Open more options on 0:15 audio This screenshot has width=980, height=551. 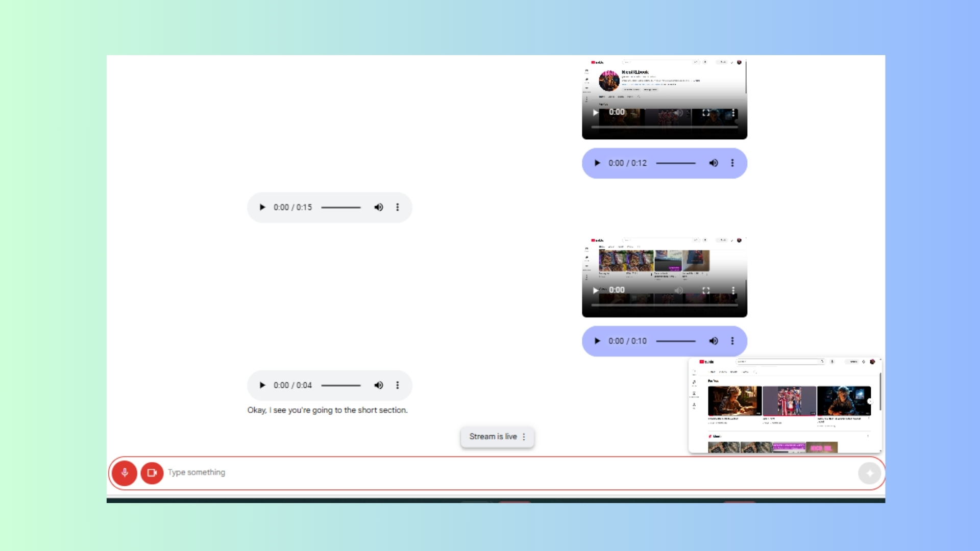coord(398,207)
